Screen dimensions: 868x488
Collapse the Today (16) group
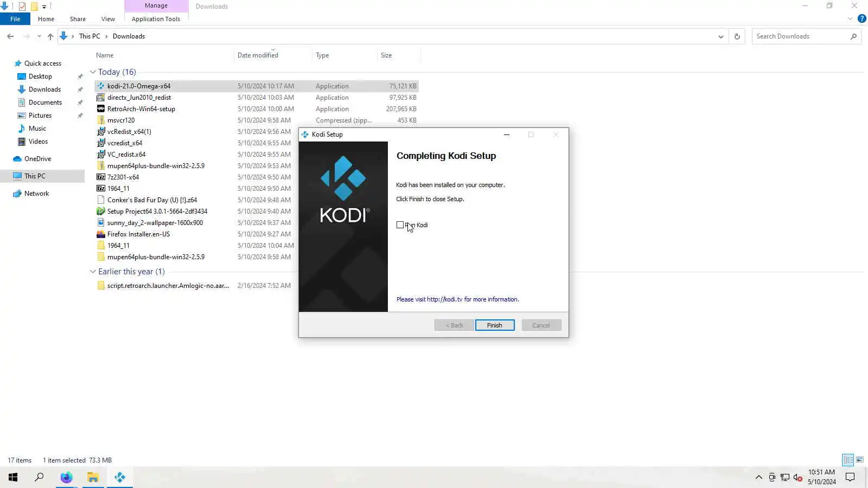pos(93,72)
